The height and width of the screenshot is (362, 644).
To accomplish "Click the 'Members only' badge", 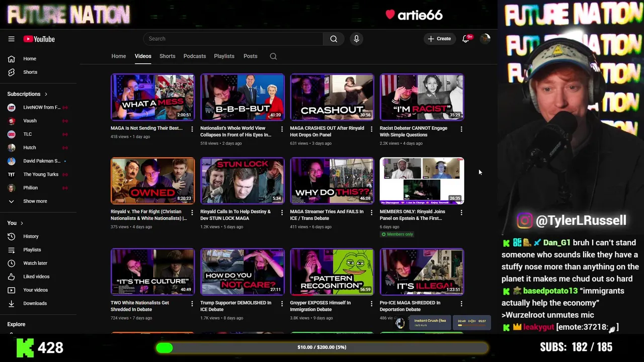I will (x=397, y=234).
